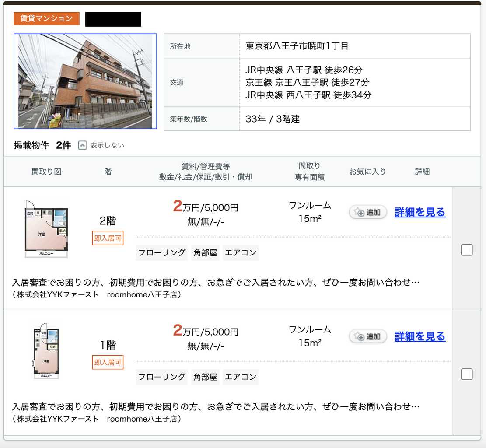Open 詳細を見る for the 2階 room
This screenshot has height=448, width=486.
tap(420, 212)
